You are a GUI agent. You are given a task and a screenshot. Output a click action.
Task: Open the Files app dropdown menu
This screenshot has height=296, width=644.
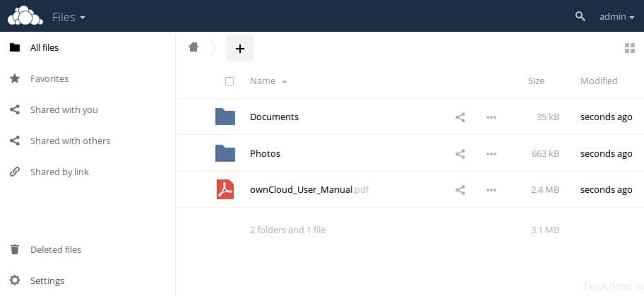tap(68, 16)
